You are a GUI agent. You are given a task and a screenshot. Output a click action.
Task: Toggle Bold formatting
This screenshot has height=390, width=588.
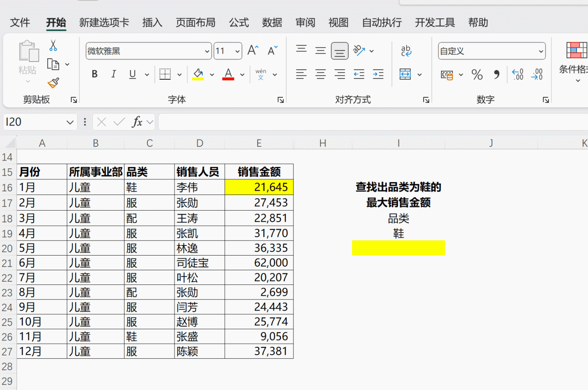point(95,74)
